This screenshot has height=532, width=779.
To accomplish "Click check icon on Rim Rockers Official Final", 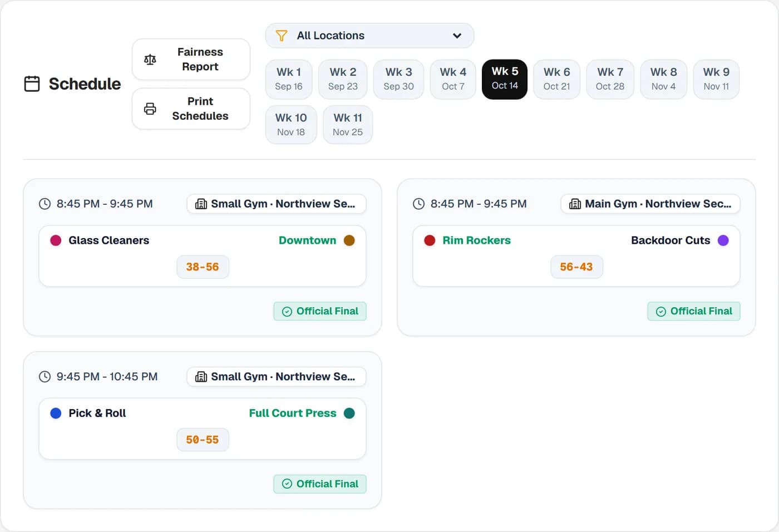I will [x=661, y=312].
